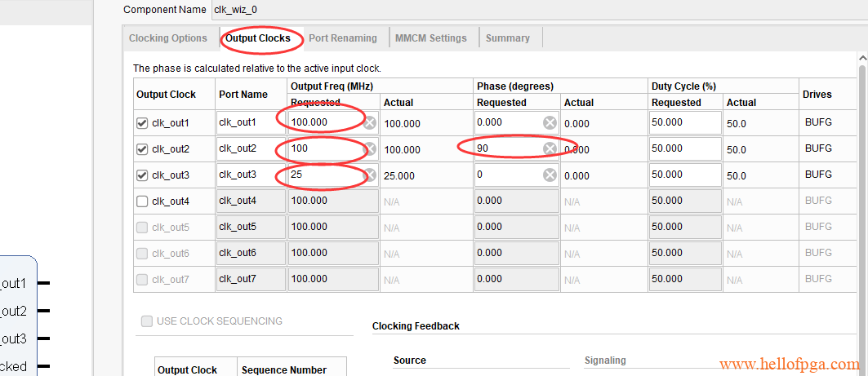The image size is (868, 376).
Task: Edit the clk_out3 port name field
Action: coord(250,175)
